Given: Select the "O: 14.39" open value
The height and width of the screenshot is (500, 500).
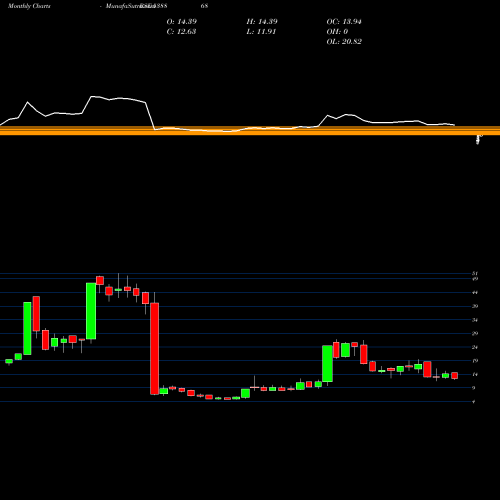Looking at the screenshot, I should tap(182, 22).
